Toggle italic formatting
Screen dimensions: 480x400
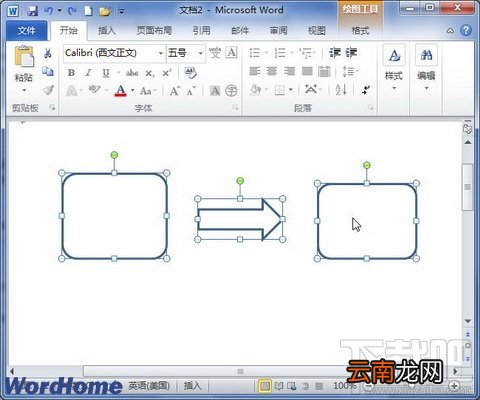[x=88, y=72]
